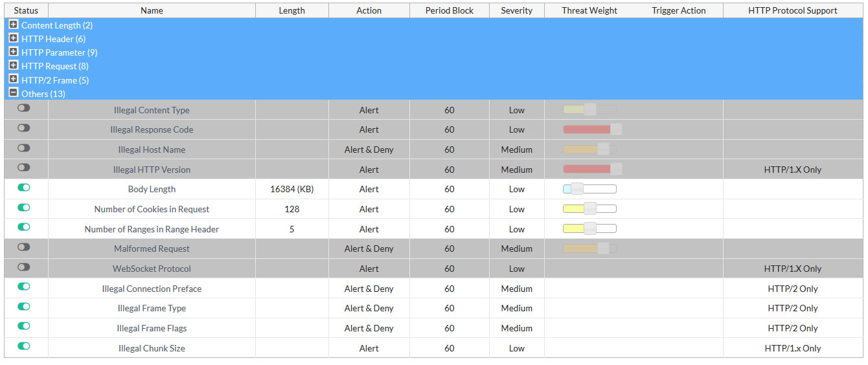Adjust threat weight slider for Illegal HTTP Version
The image size is (868, 365).
click(x=616, y=169)
